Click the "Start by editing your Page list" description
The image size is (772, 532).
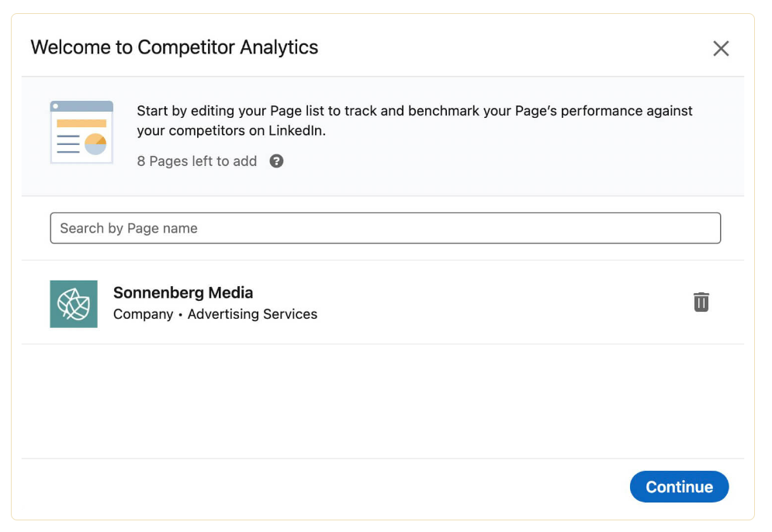(x=414, y=111)
